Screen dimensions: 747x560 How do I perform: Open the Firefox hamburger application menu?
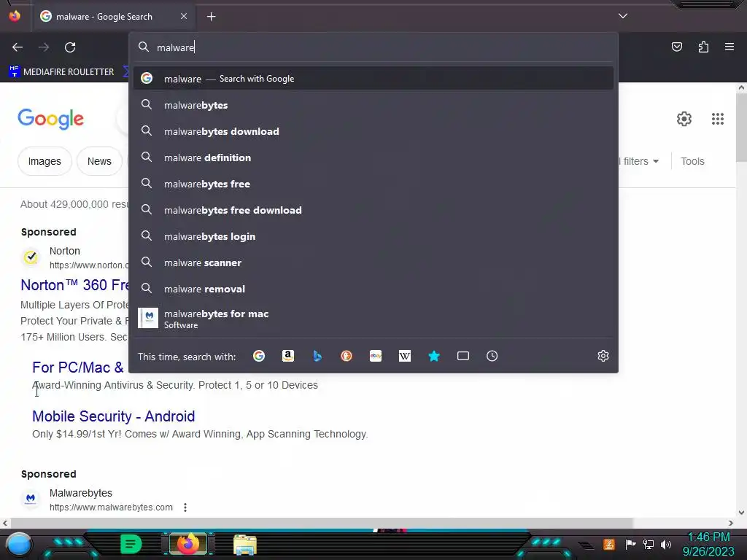(x=729, y=47)
